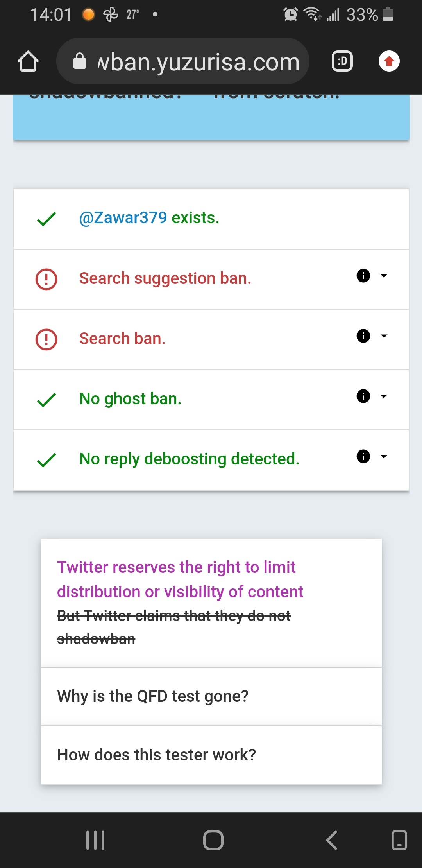Open info icon for Search ban
This screenshot has width=422, height=868.
pos(363,336)
